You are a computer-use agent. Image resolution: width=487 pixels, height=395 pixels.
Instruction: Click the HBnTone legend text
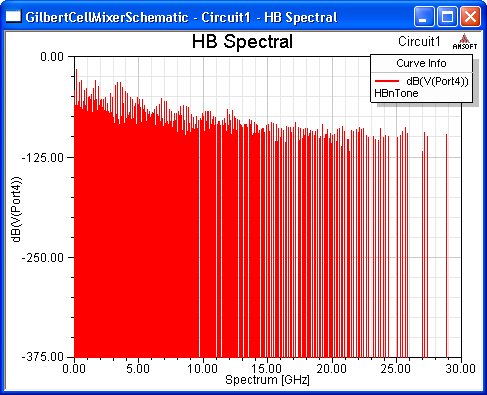[396, 93]
